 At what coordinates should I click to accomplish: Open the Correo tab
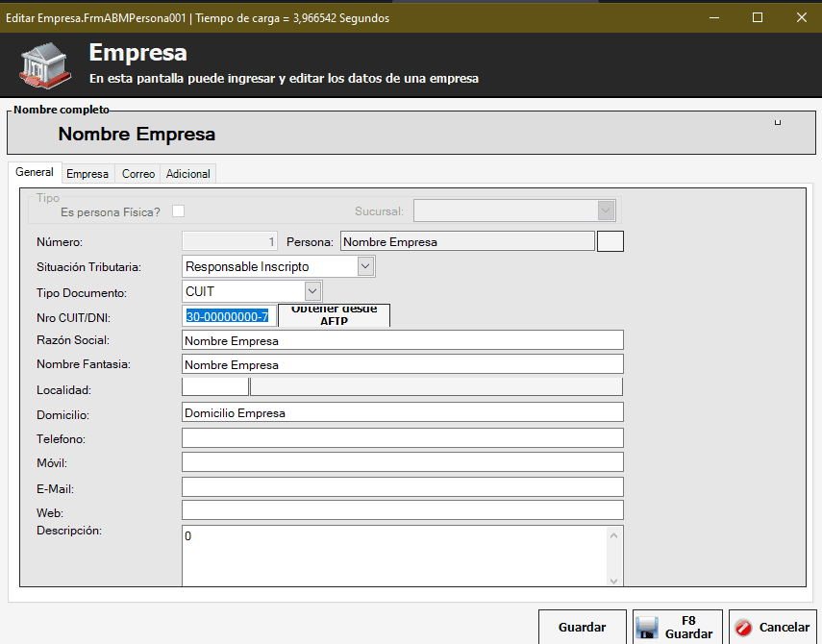(138, 174)
